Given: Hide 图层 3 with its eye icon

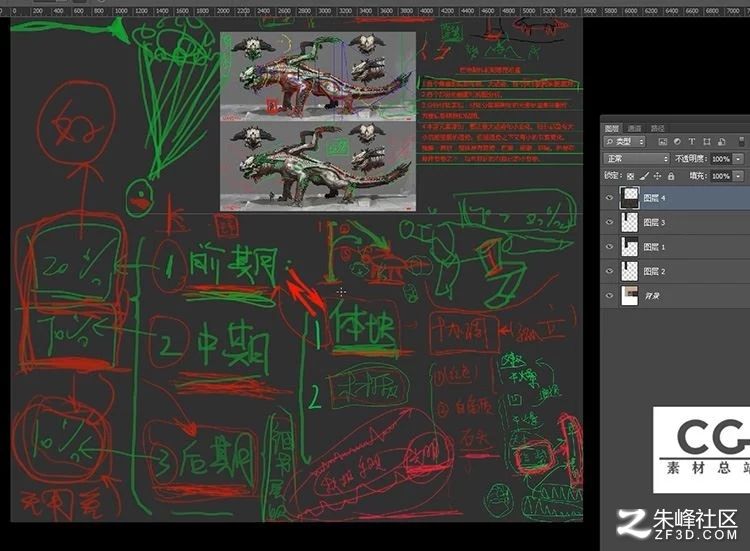Looking at the screenshot, I should pyautogui.click(x=609, y=222).
